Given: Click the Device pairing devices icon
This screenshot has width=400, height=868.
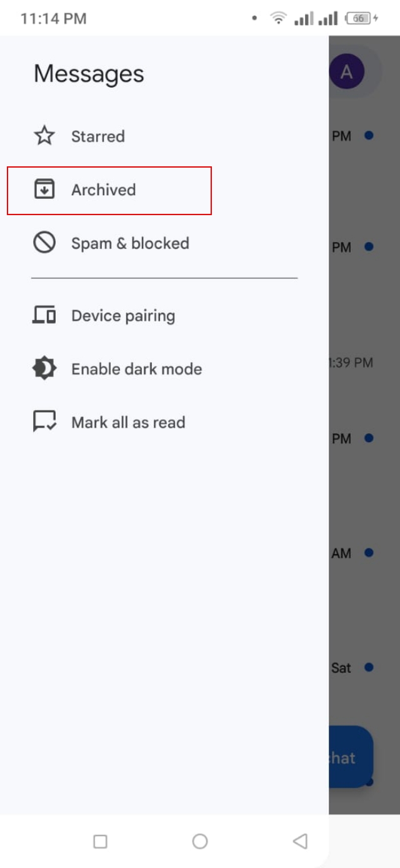Looking at the screenshot, I should coord(44,315).
